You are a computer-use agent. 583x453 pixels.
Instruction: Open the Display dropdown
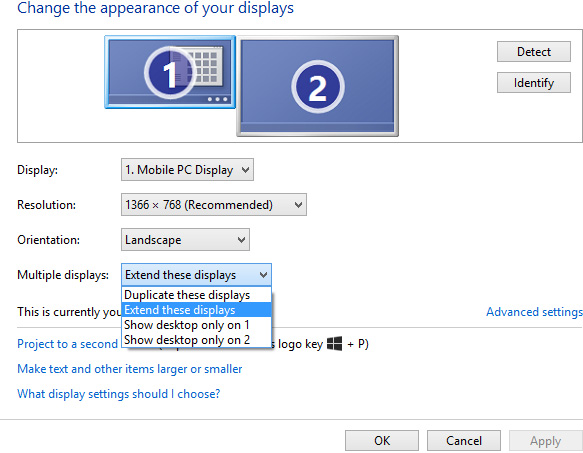[187, 170]
